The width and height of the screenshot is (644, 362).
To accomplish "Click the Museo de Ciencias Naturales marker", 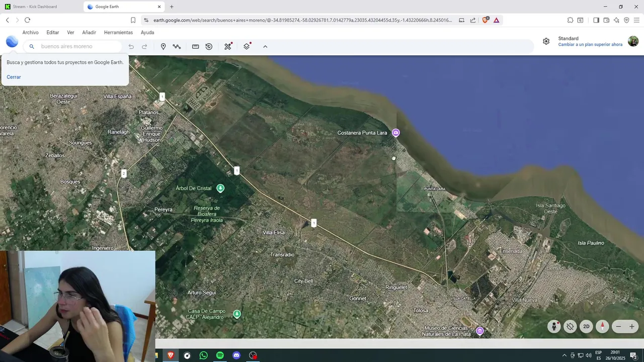I will pyautogui.click(x=480, y=331).
